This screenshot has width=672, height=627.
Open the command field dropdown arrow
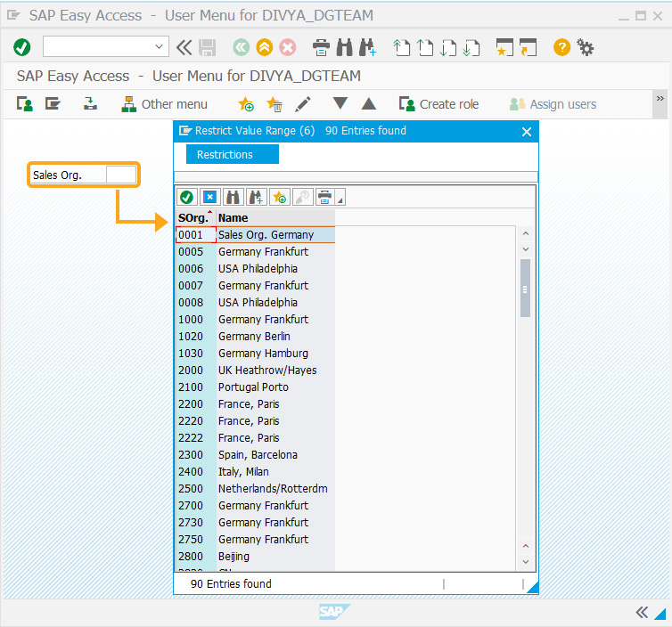pos(159,46)
